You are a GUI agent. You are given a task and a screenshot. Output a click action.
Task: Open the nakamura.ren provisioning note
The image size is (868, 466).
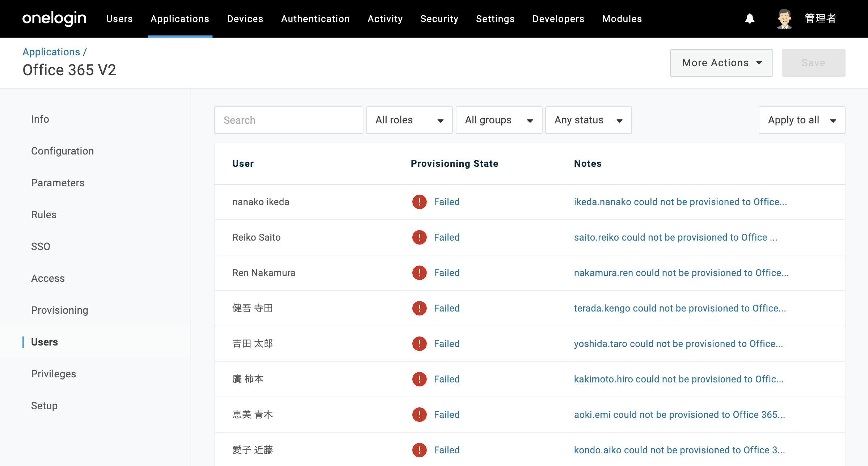(x=682, y=273)
